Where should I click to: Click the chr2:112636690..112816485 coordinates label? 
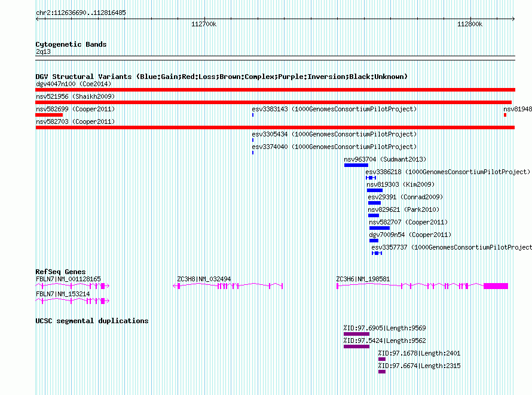click(x=81, y=13)
